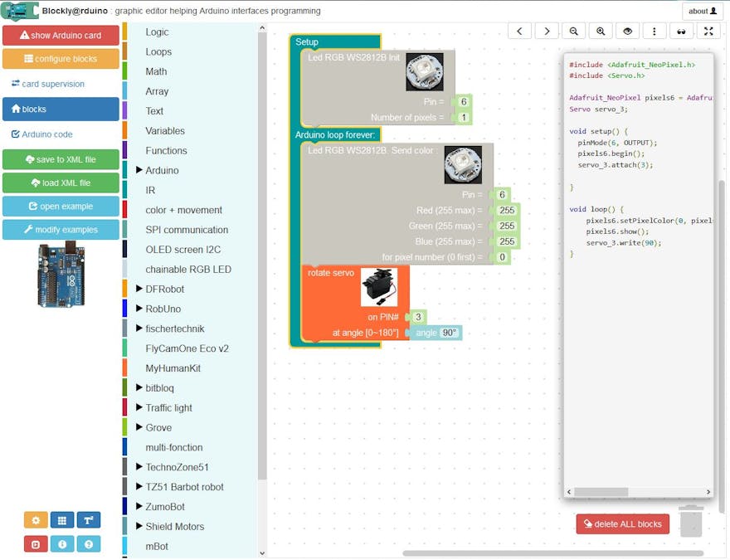This screenshot has height=560, width=730.
Task: Expand the Grove block category
Action: pyautogui.click(x=157, y=427)
